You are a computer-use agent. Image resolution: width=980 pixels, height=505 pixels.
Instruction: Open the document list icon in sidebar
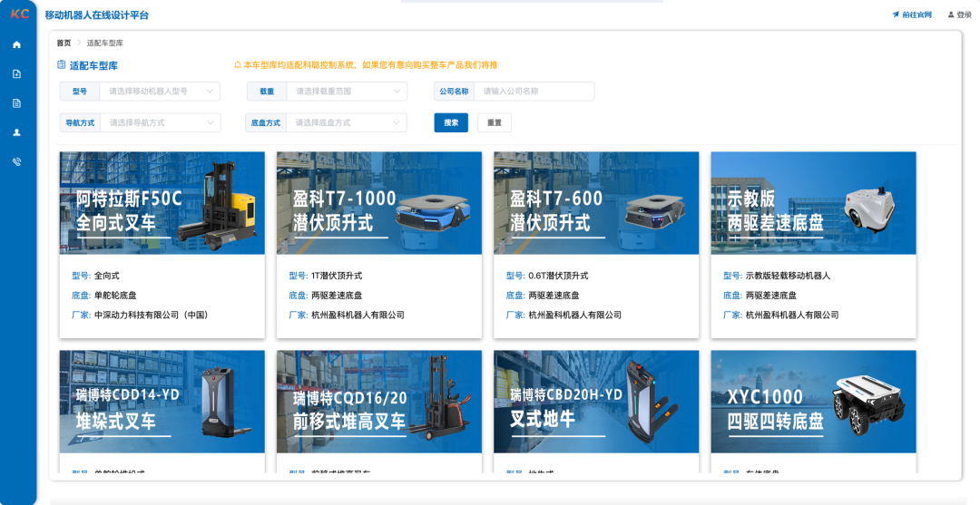coord(16,103)
